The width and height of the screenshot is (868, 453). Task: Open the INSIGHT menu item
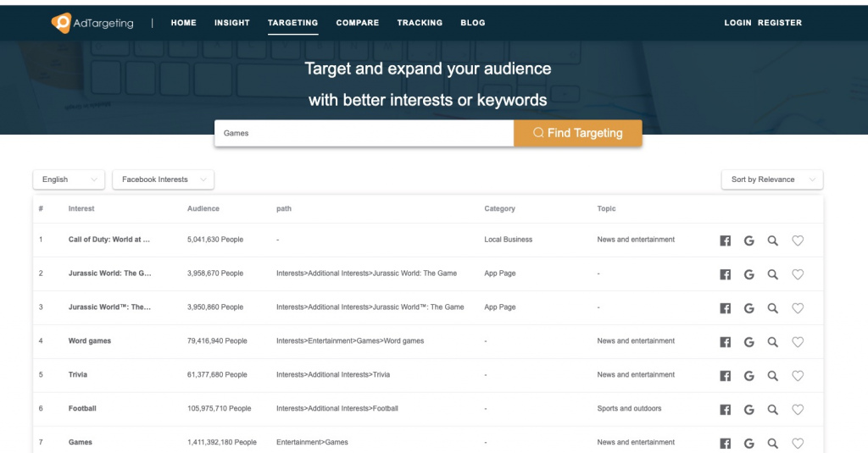click(x=232, y=23)
